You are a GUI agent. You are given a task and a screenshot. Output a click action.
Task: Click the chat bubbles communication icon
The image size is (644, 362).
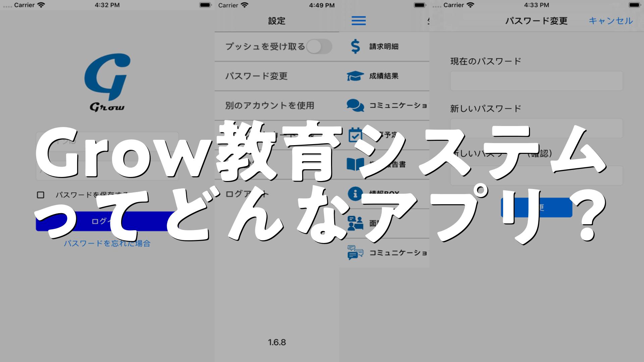pyautogui.click(x=355, y=106)
